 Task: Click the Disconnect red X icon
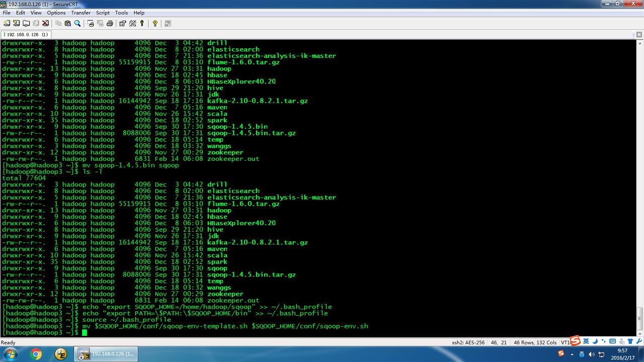pyautogui.click(x=45, y=23)
